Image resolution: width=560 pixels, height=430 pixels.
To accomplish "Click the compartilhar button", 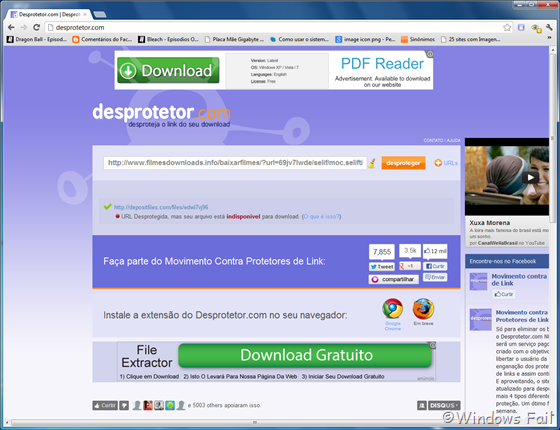I will (394, 279).
